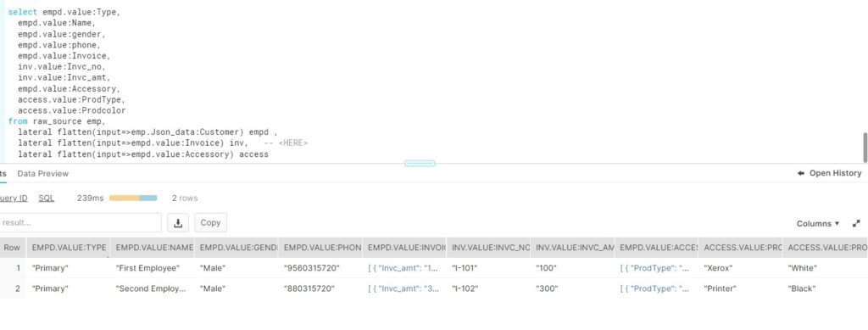The height and width of the screenshot is (330, 868).
Task: Focus the filter result input field
Action: point(81,222)
